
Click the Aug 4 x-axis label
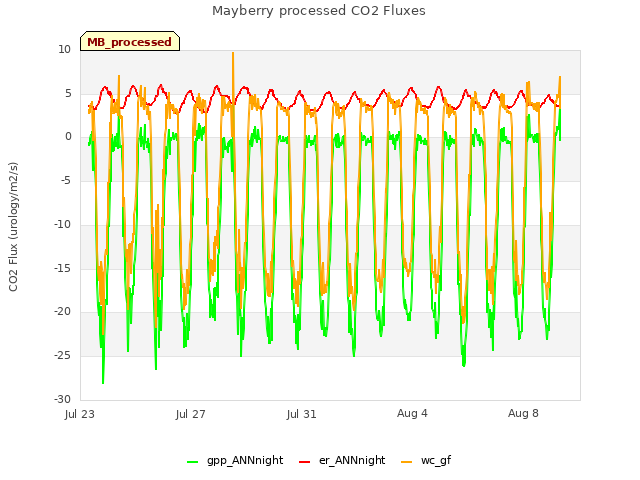pos(412,413)
